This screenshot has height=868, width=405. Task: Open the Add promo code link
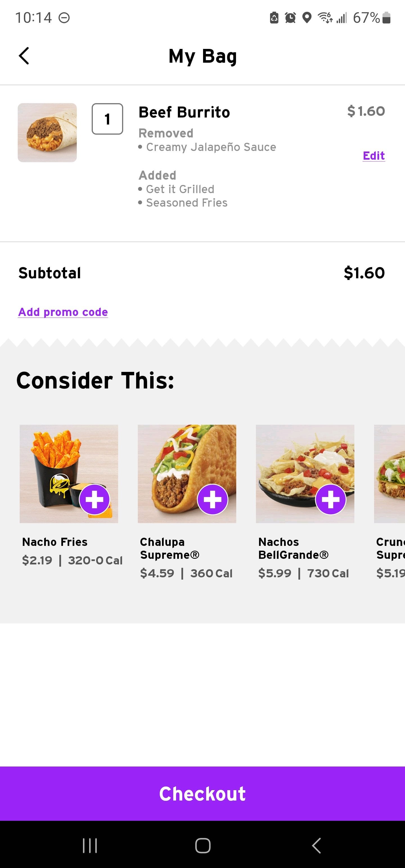point(63,312)
